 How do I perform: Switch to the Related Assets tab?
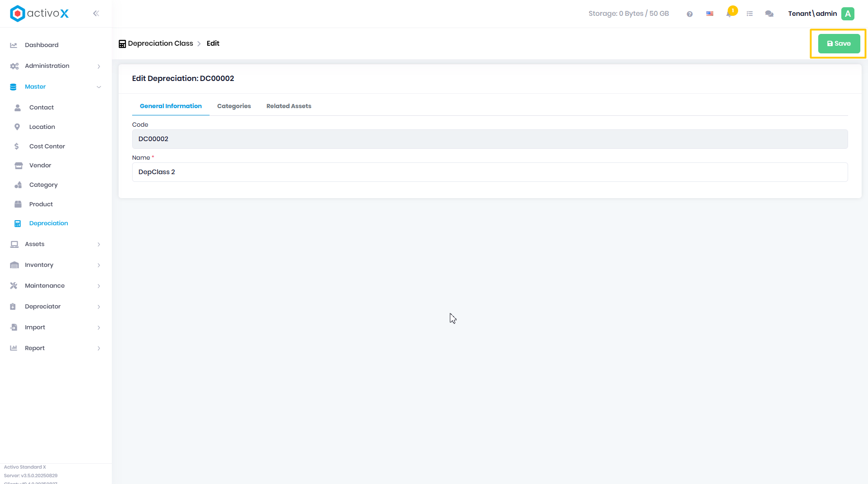click(x=289, y=106)
